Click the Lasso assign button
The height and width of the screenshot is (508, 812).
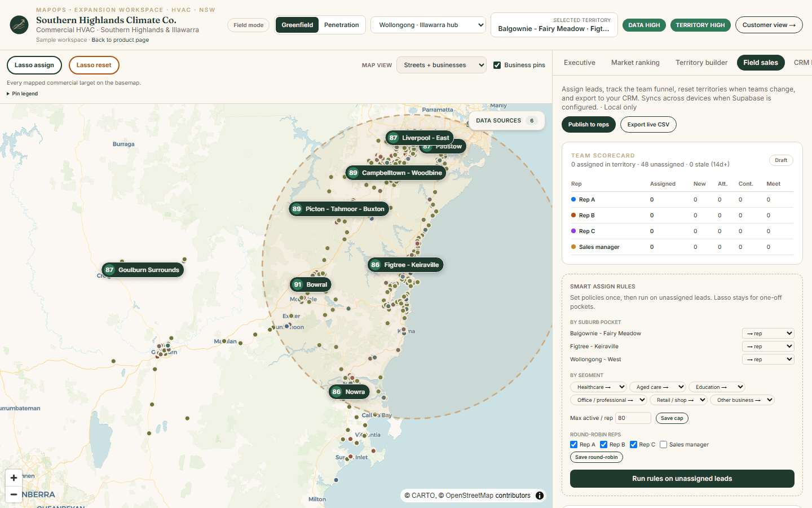coord(34,65)
